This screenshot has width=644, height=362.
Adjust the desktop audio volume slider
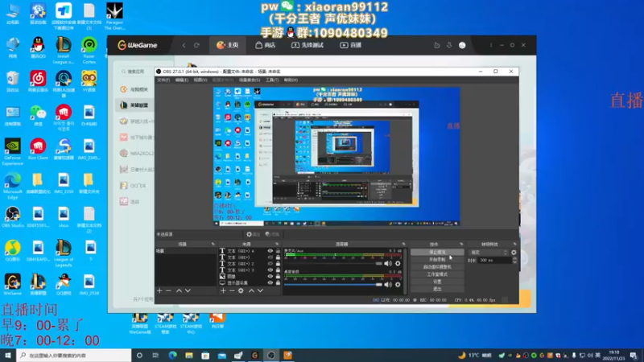pyautogui.click(x=333, y=285)
